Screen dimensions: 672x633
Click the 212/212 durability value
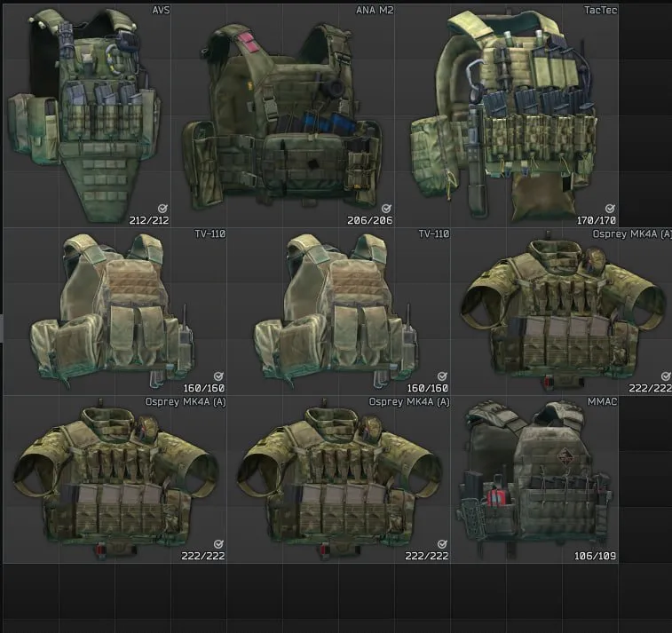[149, 220]
